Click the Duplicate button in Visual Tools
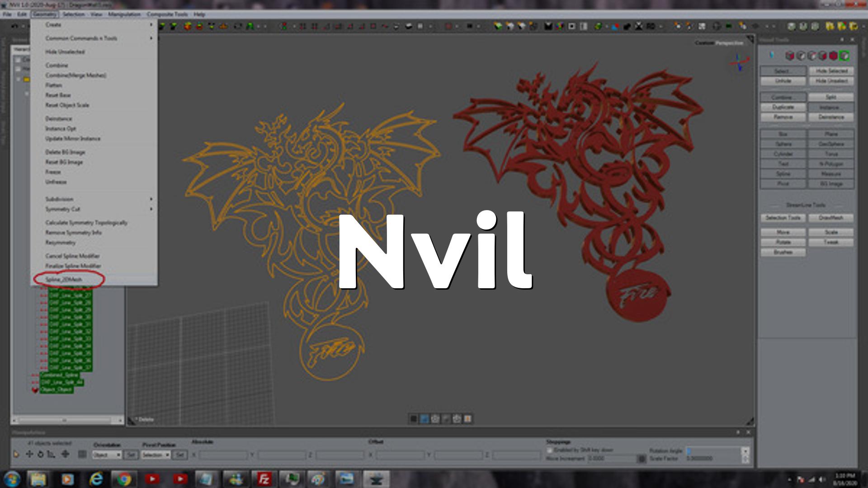 [x=783, y=107]
